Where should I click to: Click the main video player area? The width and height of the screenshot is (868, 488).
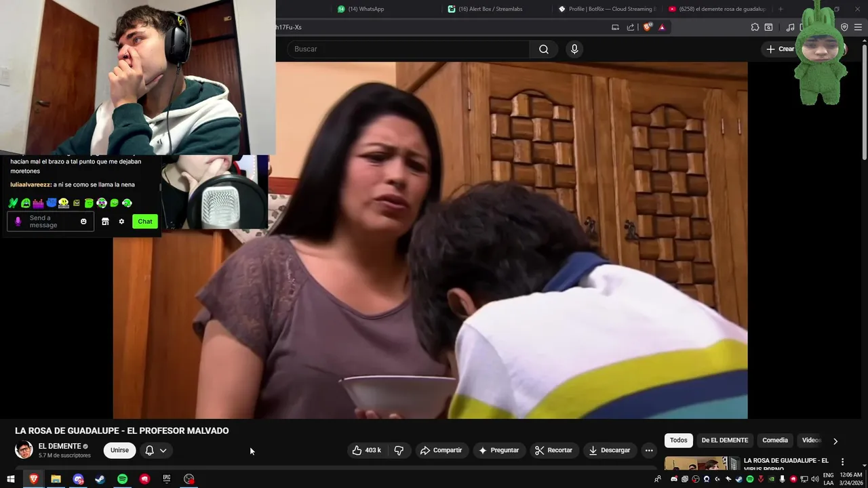430,240
